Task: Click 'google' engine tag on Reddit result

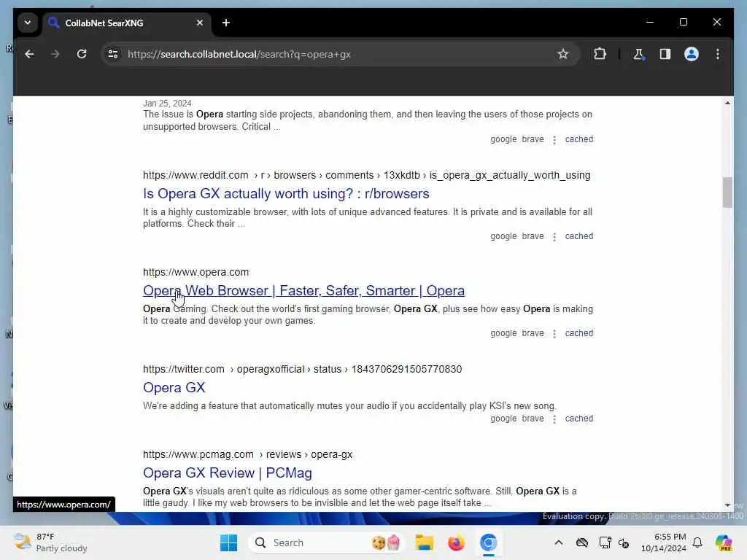Action: point(503,236)
